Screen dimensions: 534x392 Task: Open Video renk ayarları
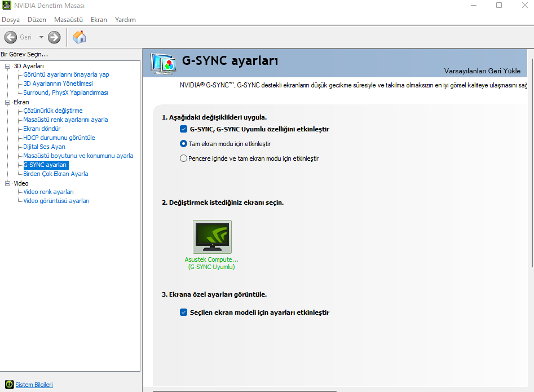coord(48,192)
